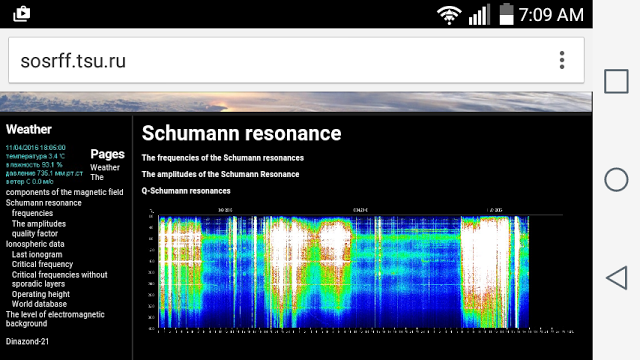
Task: Open the frequencies of the Schumann resonances link
Action: (x=222, y=158)
